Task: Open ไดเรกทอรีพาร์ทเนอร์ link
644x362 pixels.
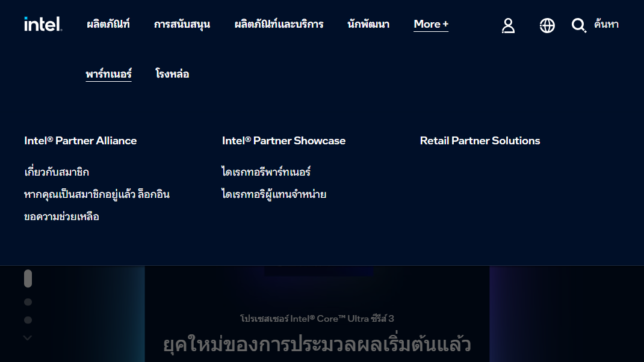Action: click(x=266, y=172)
